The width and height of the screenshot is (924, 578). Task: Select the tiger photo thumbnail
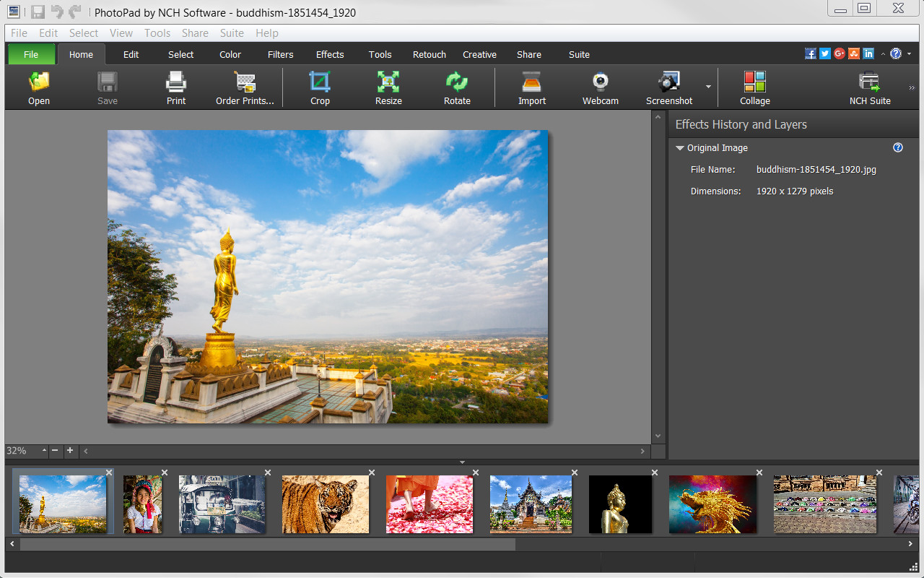(x=325, y=504)
